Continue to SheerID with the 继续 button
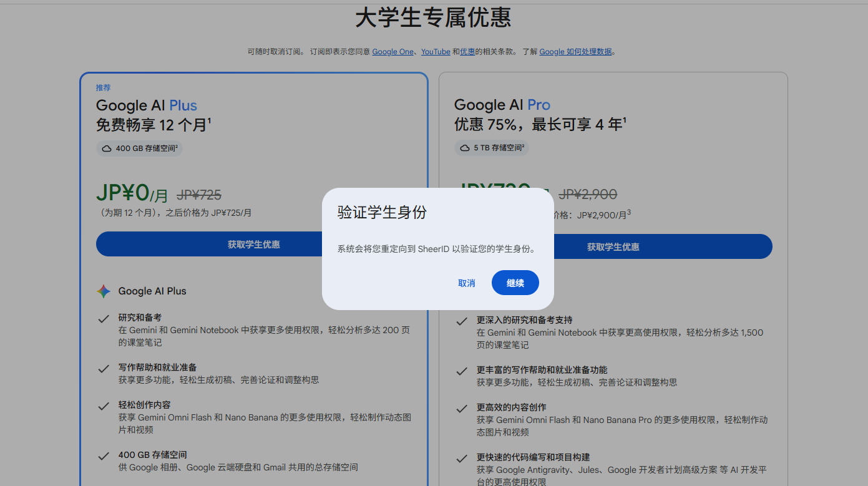Screen dimensions: 868x486 click(x=515, y=283)
